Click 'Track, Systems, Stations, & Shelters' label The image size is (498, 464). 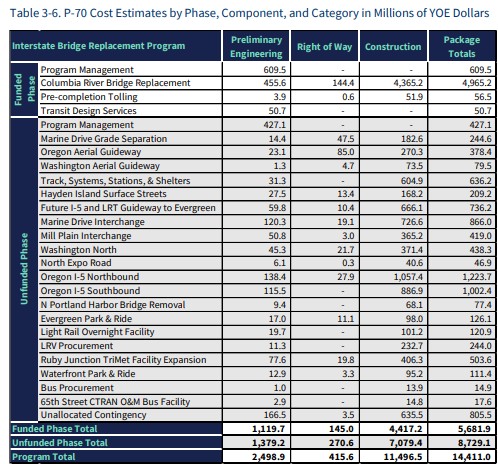tap(115, 181)
